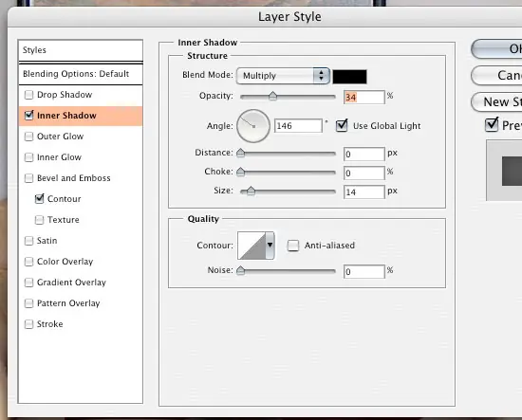Click the Opacity slider handle
The height and width of the screenshot is (420, 522).
pos(272,96)
